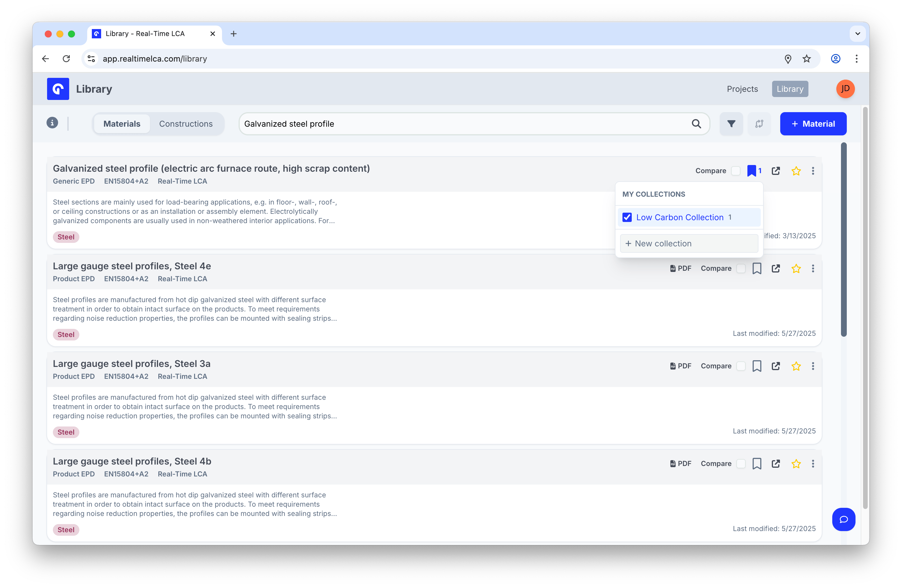
Task: Bookmark the Steel 4e material
Action: pyautogui.click(x=757, y=269)
